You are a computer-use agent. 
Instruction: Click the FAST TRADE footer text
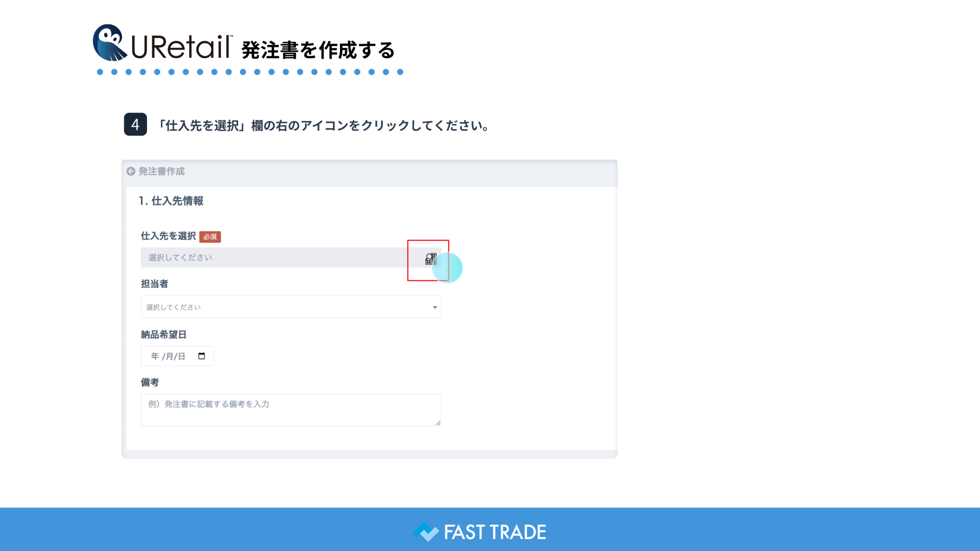click(495, 532)
